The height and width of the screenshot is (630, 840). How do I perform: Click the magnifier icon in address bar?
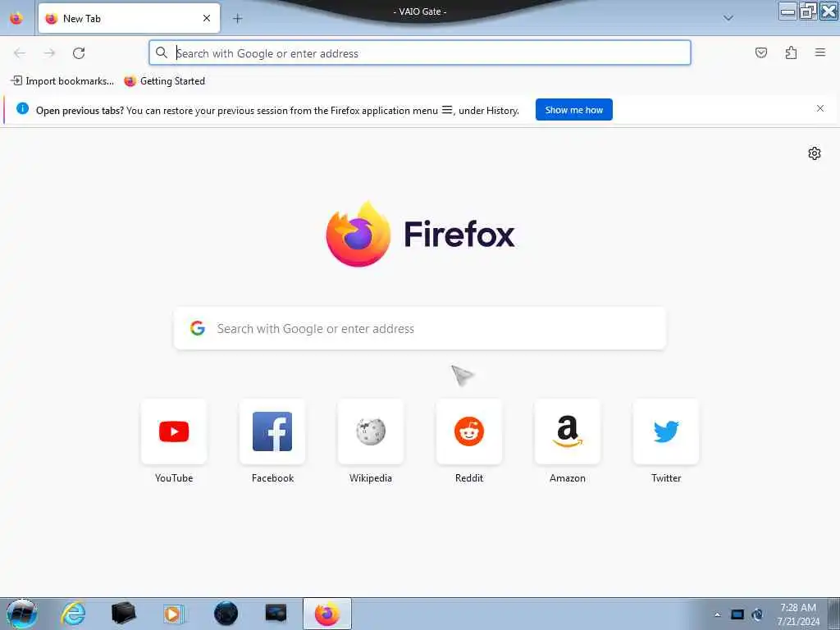(162, 52)
